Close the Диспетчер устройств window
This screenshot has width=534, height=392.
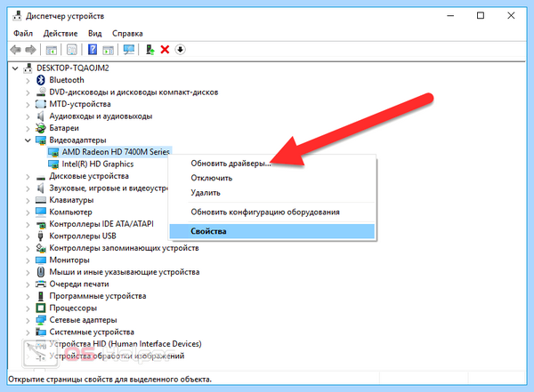[x=511, y=16]
